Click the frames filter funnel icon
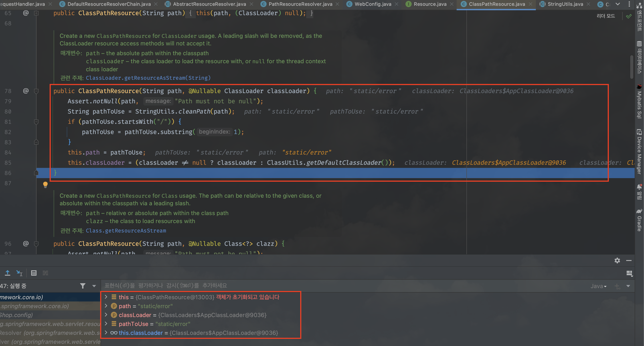 pyautogui.click(x=83, y=286)
